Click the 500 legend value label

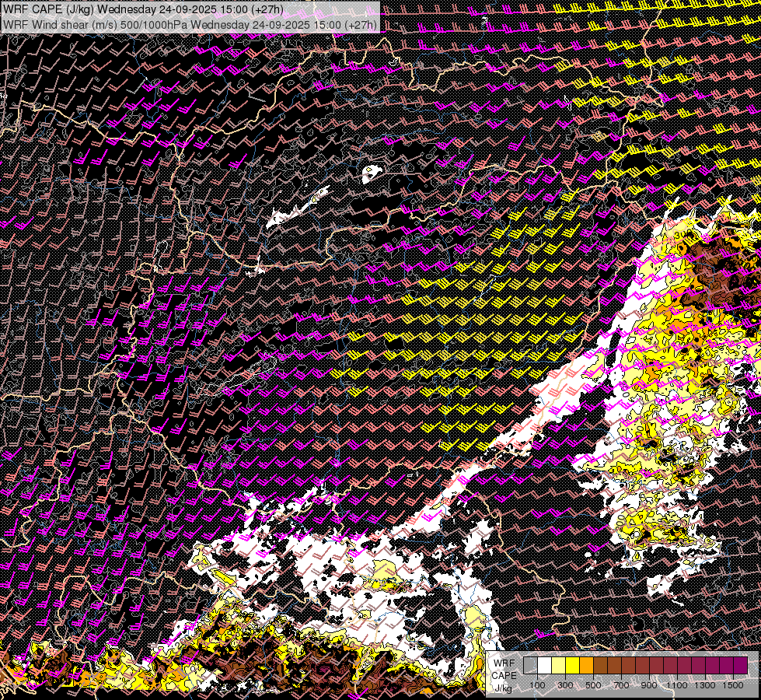pos(594,685)
